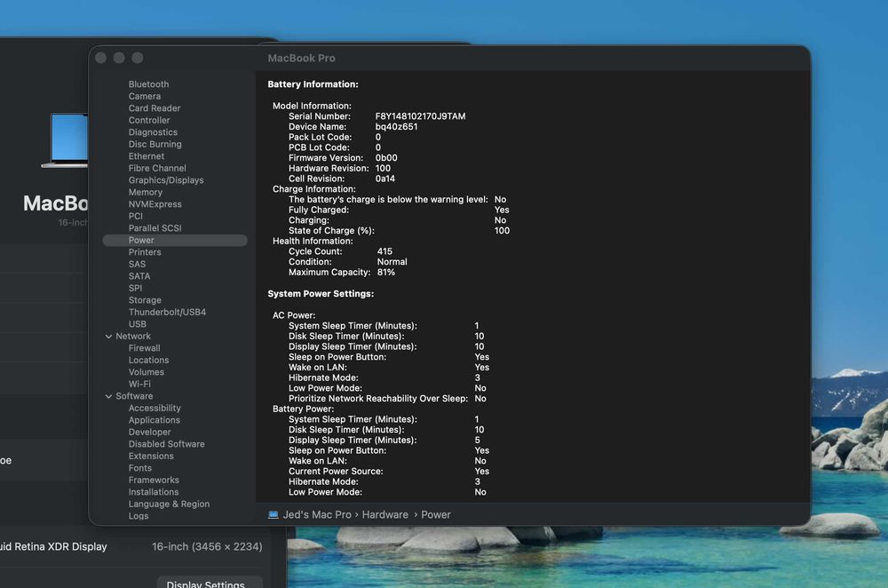
Task: Select Extensions under Software
Action: pos(151,456)
